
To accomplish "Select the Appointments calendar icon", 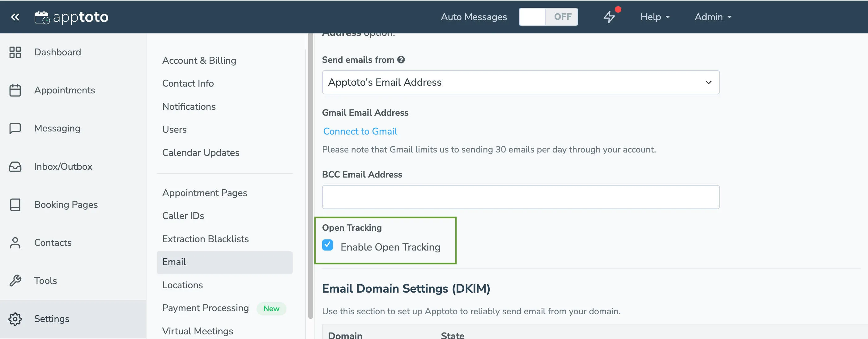I will 15,90.
